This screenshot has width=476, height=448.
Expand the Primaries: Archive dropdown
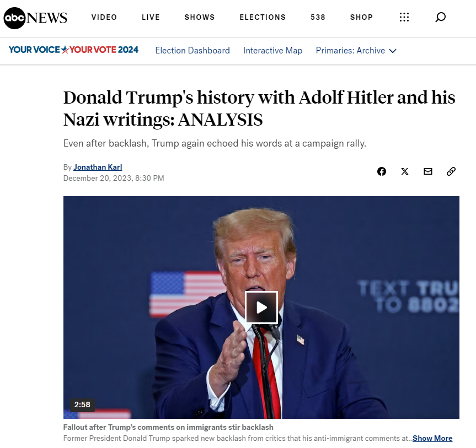point(356,50)
